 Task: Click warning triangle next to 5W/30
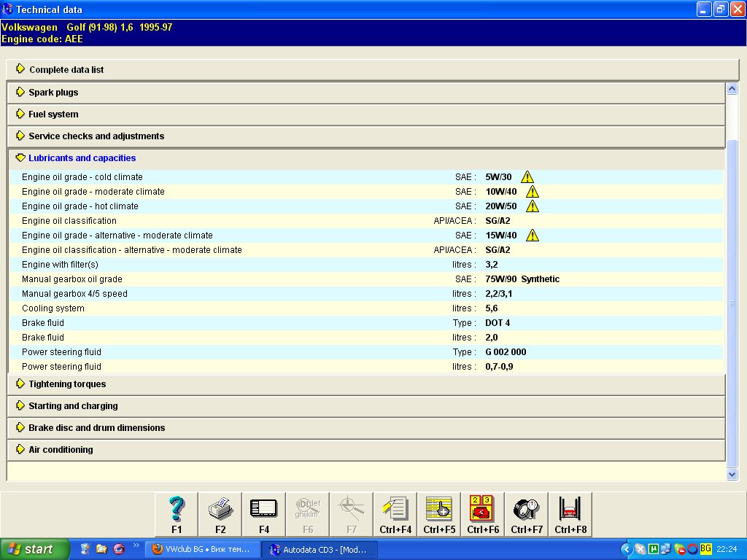point(527,177)
